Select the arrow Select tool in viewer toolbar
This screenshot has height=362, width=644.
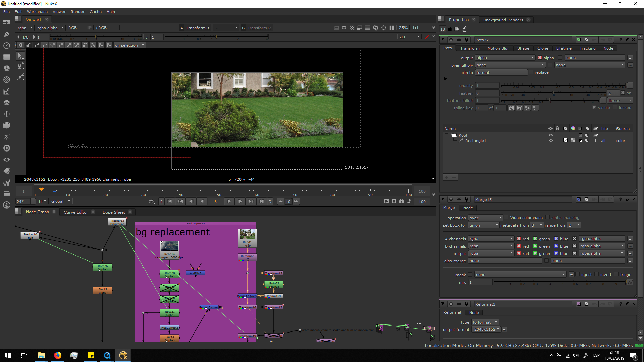20,56
